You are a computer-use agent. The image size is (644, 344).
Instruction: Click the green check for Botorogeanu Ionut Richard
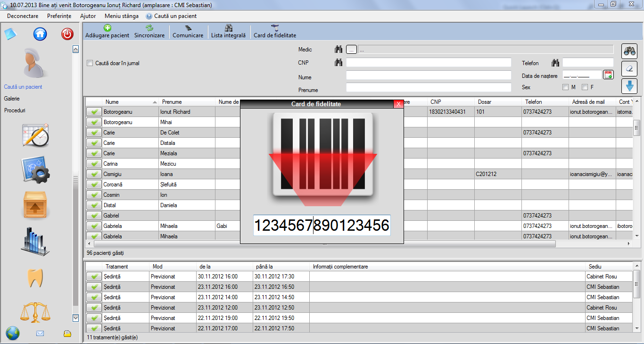click(94, 112)
